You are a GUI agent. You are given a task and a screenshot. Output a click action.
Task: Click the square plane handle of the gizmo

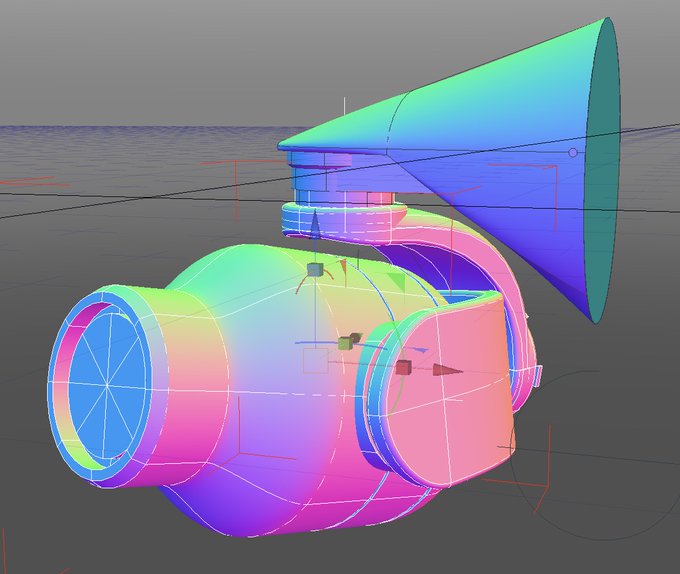(x=315, y=361)
